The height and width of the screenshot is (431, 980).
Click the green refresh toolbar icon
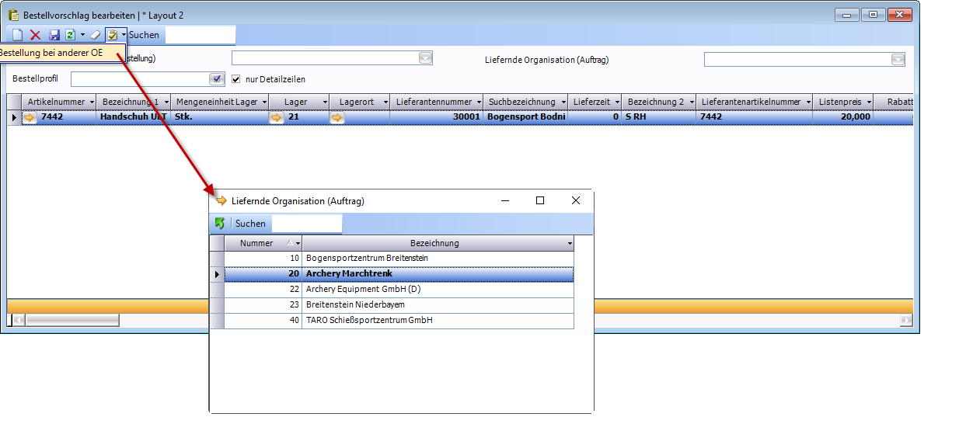tap(70, 35)
